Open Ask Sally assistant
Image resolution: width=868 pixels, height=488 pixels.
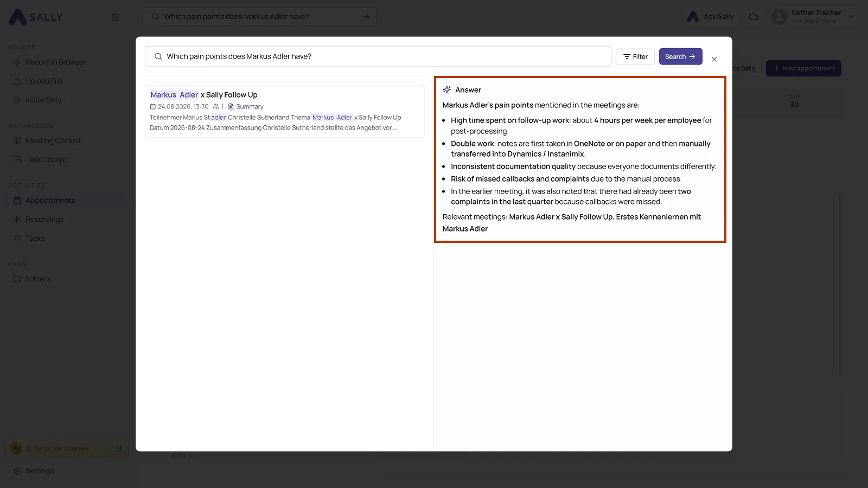pos(710,17)
